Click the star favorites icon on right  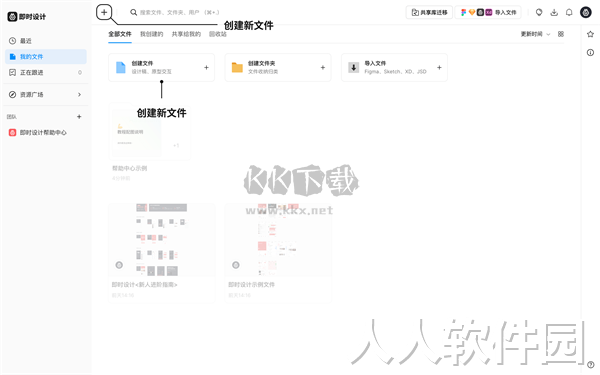pyautogui.click(x=590, y=34)
